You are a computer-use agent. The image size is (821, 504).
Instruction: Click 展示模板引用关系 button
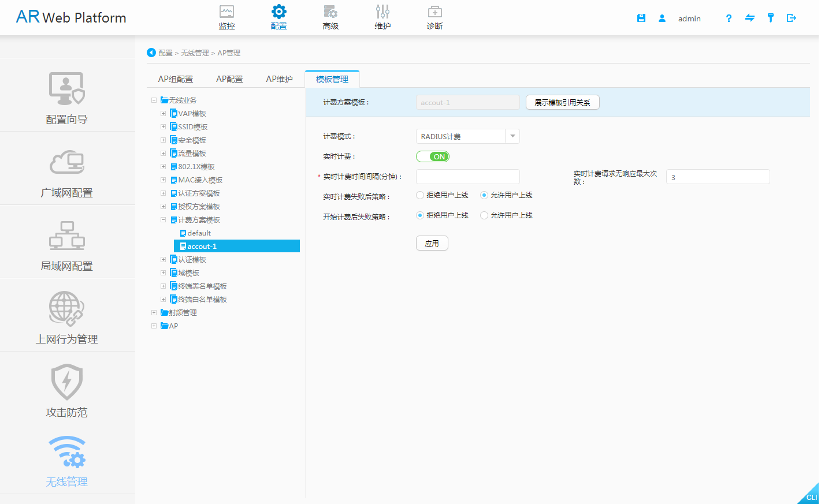click(x=562, y=102)
